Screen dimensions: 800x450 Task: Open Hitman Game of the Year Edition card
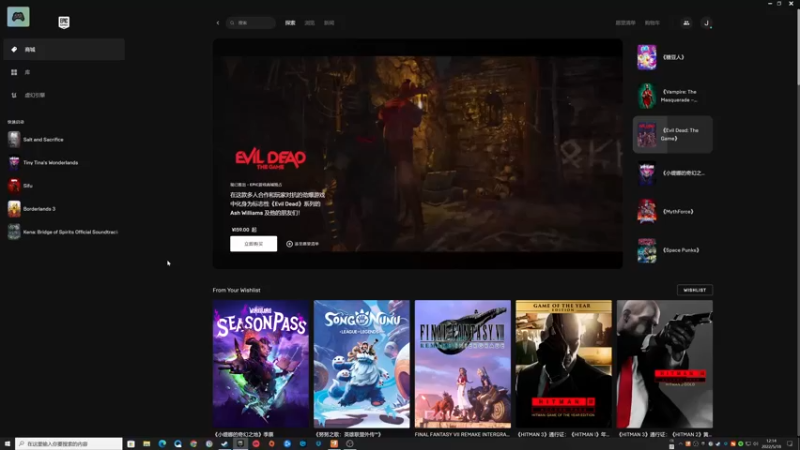(x=564, y=364)
